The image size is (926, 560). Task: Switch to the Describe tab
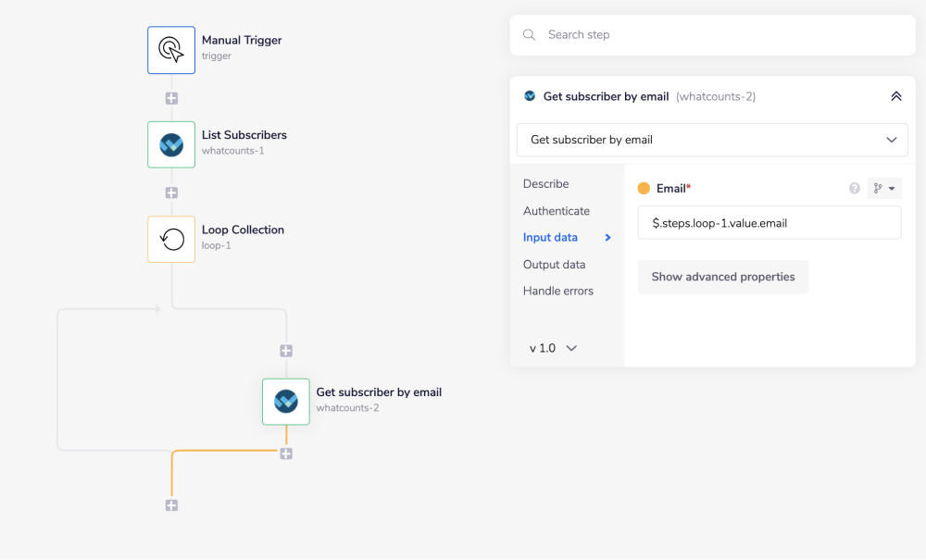(546, 184)
